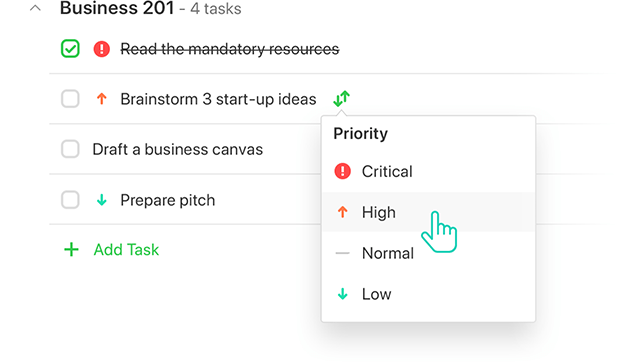Click the red exclamation icon in Priority menu
The width and height of the screenshot is (620, 362).
(342, 172)
